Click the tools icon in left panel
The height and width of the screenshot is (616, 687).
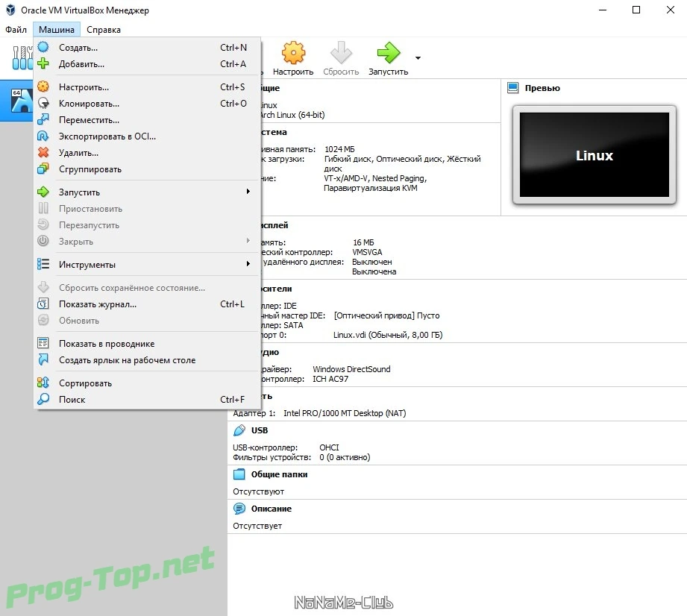(x=23, y=58)
